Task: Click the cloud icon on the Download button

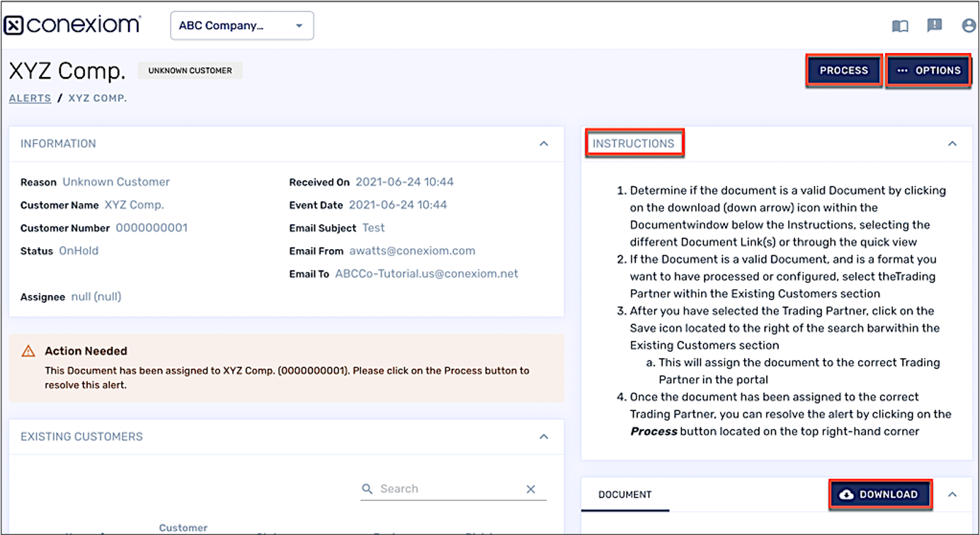Action: coord(846,494)
